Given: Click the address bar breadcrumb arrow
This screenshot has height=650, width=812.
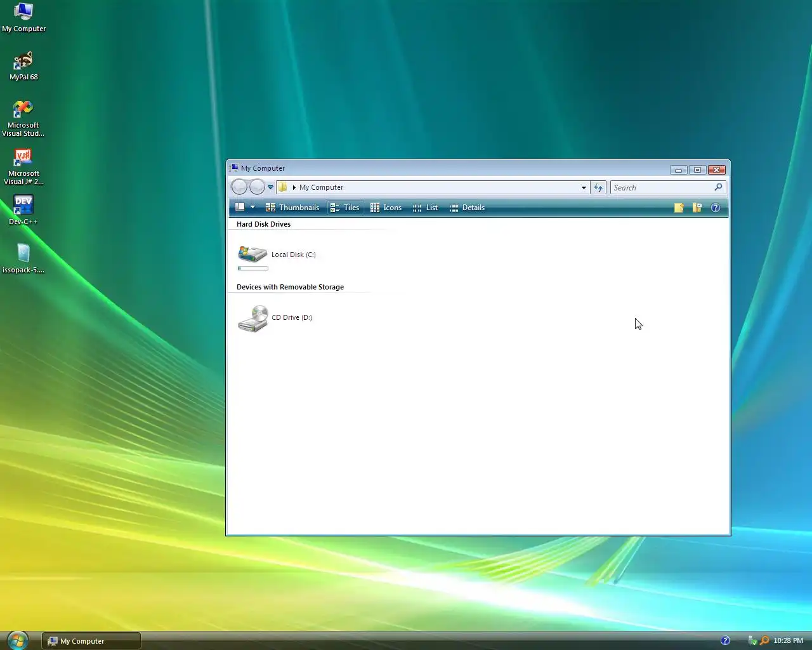Looking at the screenshot, I should (294, 187).
